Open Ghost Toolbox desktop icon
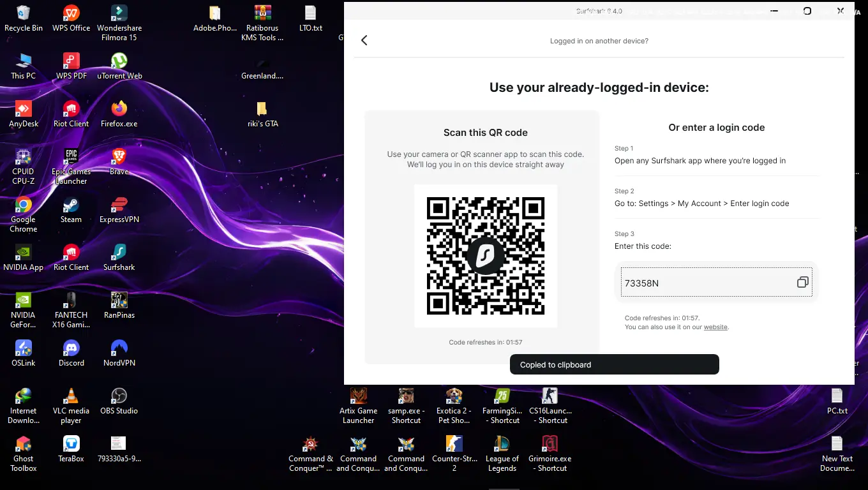Viewport: 868px width, 490px height. tap(24, 454)
